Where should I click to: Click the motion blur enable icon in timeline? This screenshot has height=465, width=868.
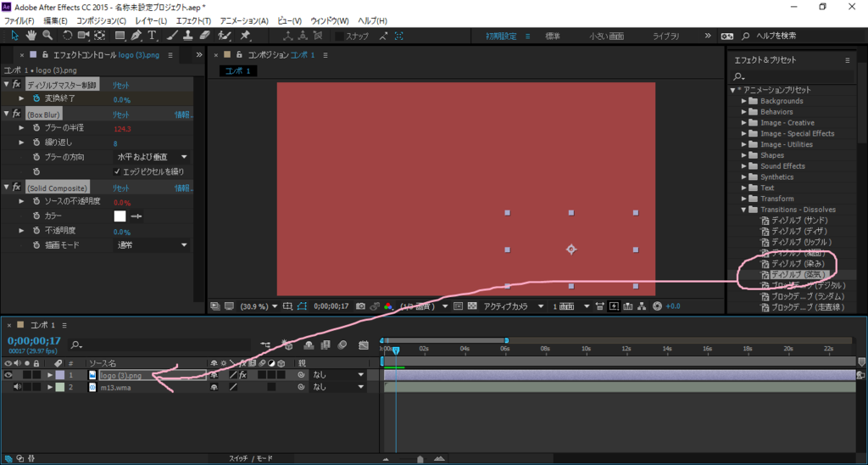click(342, 345)
